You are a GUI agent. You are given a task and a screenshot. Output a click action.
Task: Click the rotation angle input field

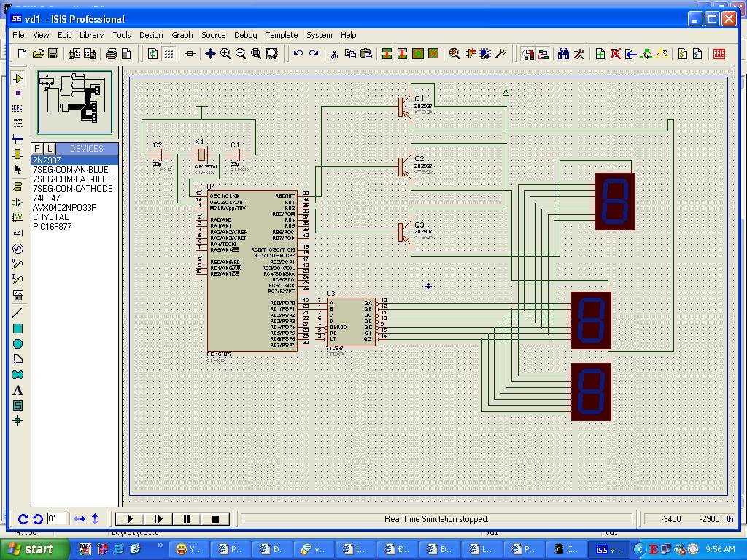[x=57, y=518]
